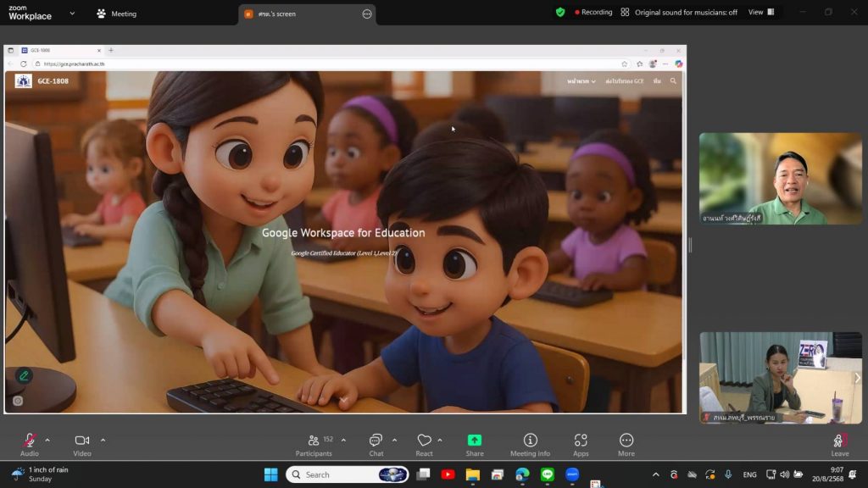The image size is (868, 488).
Task: Open the shared browser profile icon
Action: pos(653,64)
